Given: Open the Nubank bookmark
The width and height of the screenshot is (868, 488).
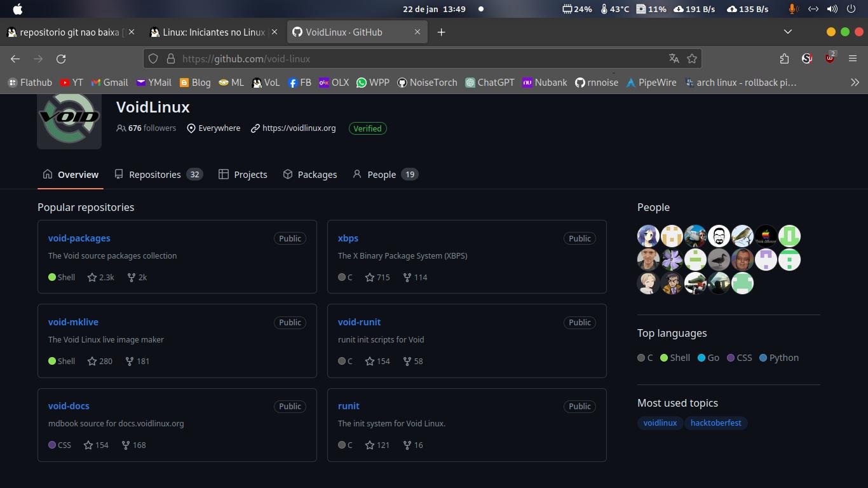Looking at the screenshot, I should (545, 83).
